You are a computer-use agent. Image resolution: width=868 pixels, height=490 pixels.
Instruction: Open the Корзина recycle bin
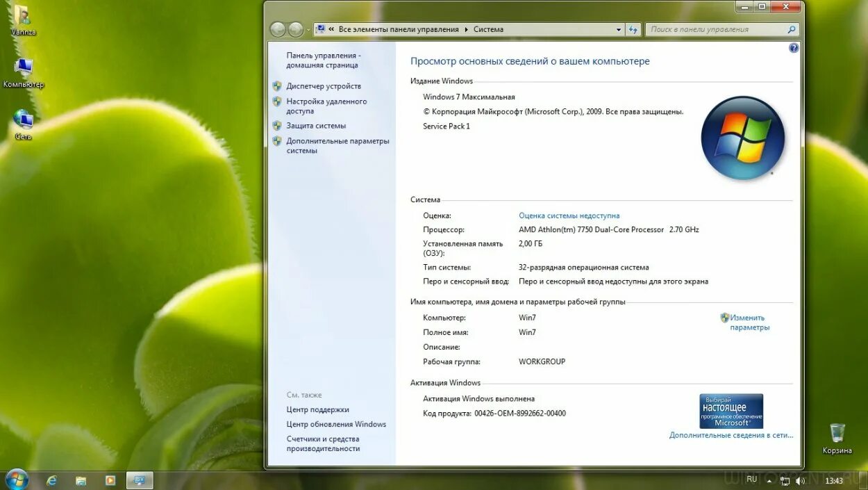pos(837,439)
